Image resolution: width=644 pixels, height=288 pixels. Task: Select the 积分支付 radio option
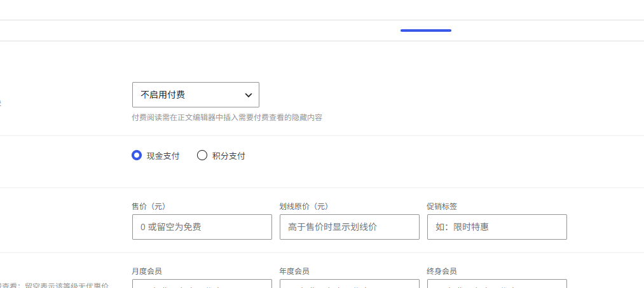click(x=202, y=156)
